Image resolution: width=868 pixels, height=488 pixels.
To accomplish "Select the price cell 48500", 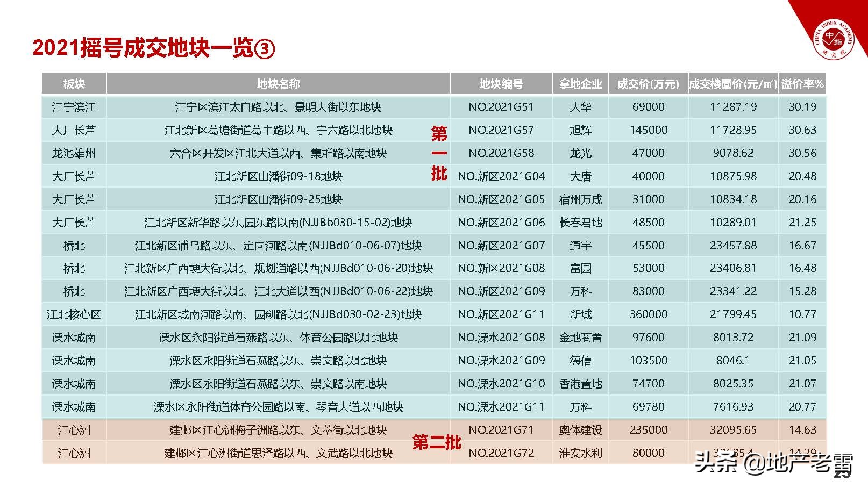I will coord(648,223).
